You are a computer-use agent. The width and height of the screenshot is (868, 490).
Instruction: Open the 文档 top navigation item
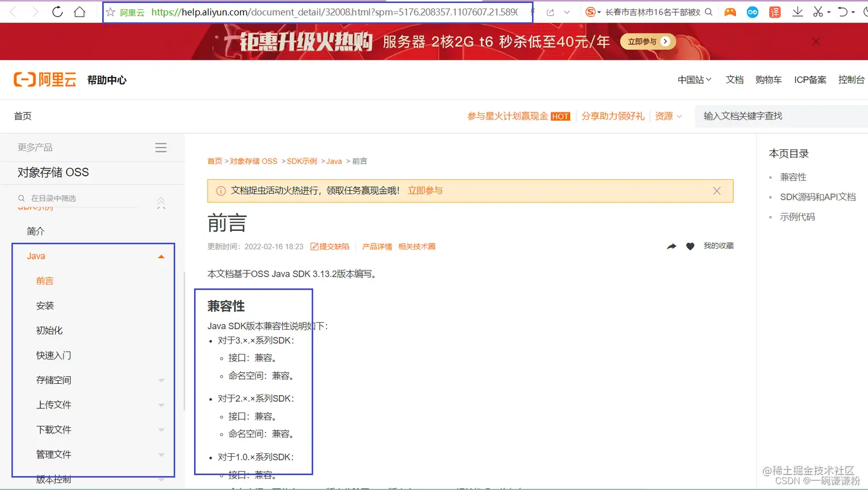pos(734,80)
